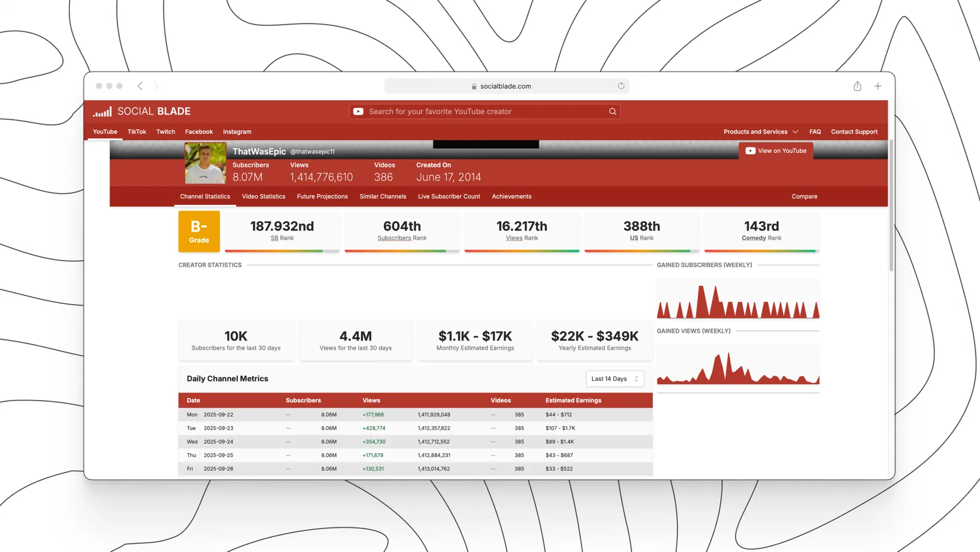
Task: Click the Monthly Estimated Earnings card
Action: coord(475,341)
